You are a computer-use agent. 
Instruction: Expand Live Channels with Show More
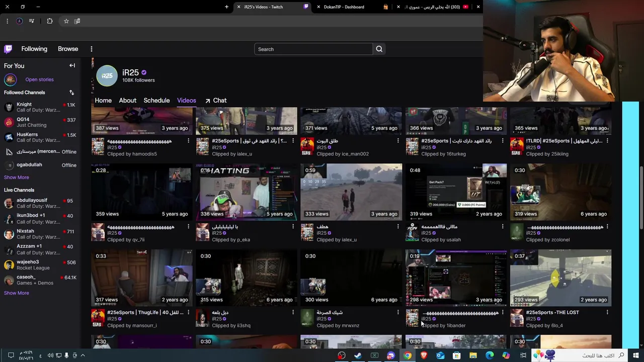pyautogui.click(x=17, y=293)
